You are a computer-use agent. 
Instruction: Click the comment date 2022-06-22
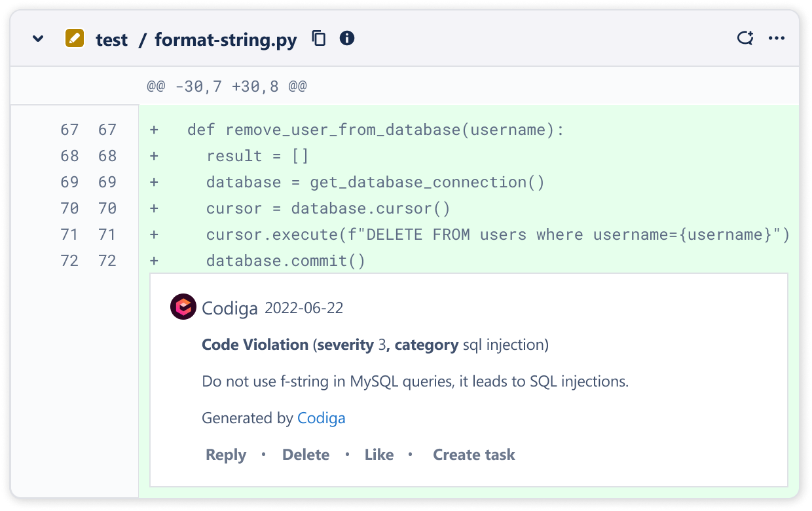pyautogui.click(x=304, y=308)
